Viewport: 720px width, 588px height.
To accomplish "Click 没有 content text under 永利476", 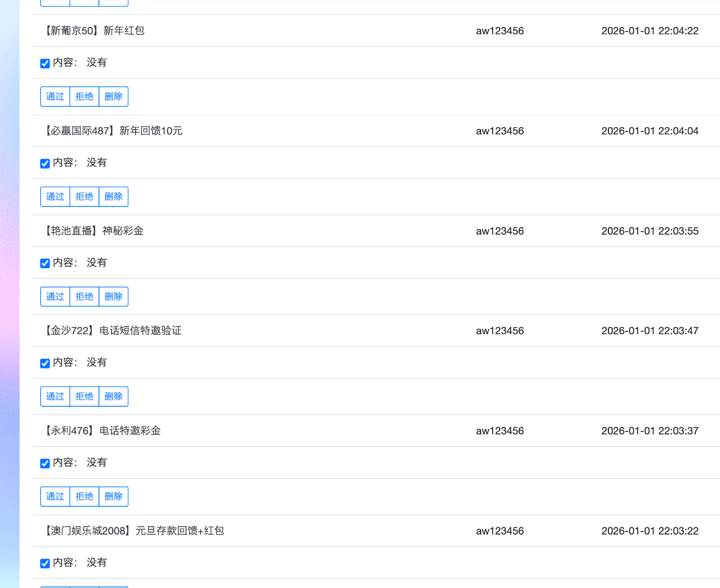I will (97, 463).
